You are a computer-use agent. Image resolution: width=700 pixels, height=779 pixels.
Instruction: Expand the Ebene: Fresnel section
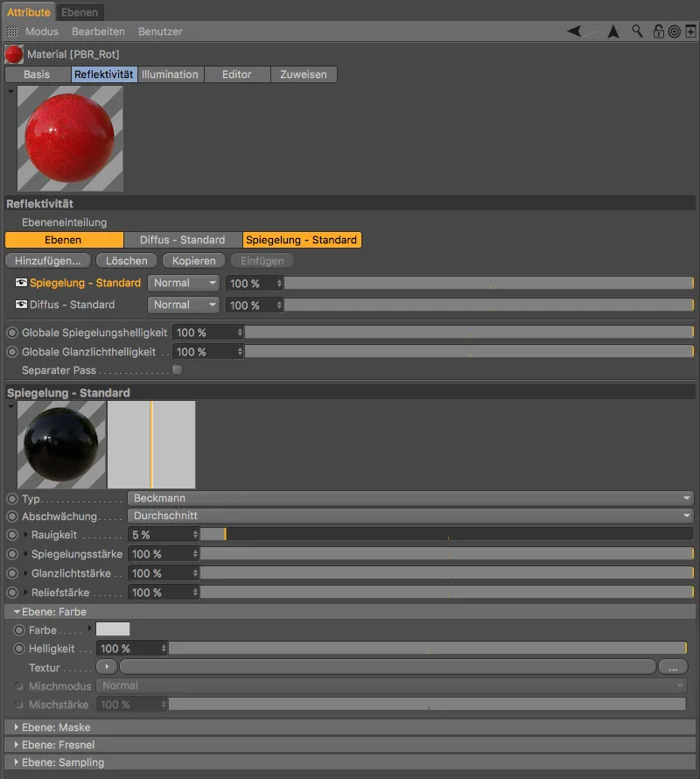coord(17,744)
